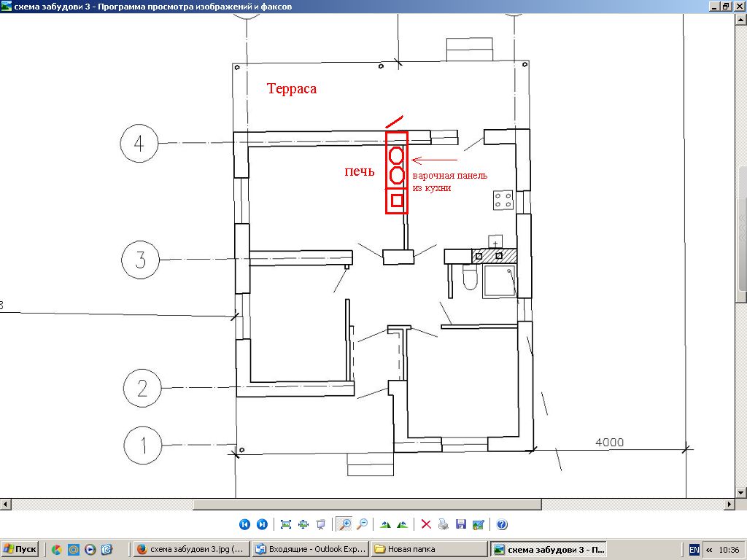Screen dimensions: 747x560
Task: Click the horizontal scrollbar left arrow
Action: (5, 504)
